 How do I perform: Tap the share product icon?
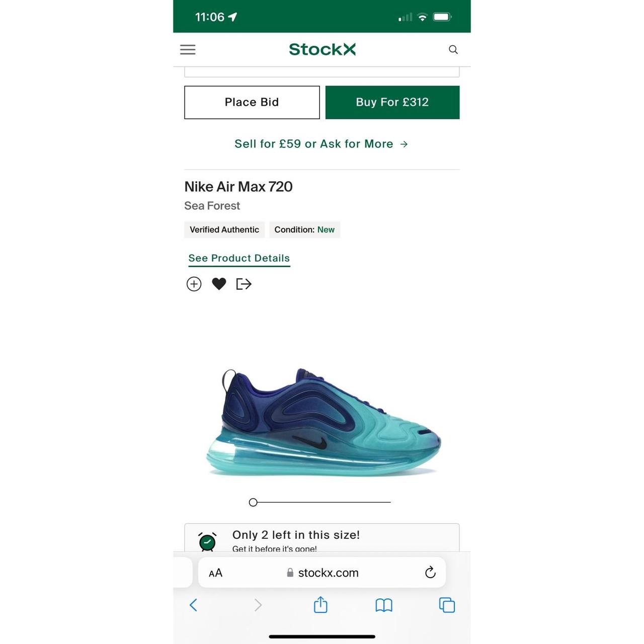pyautogui.click(x=244, y=284)
